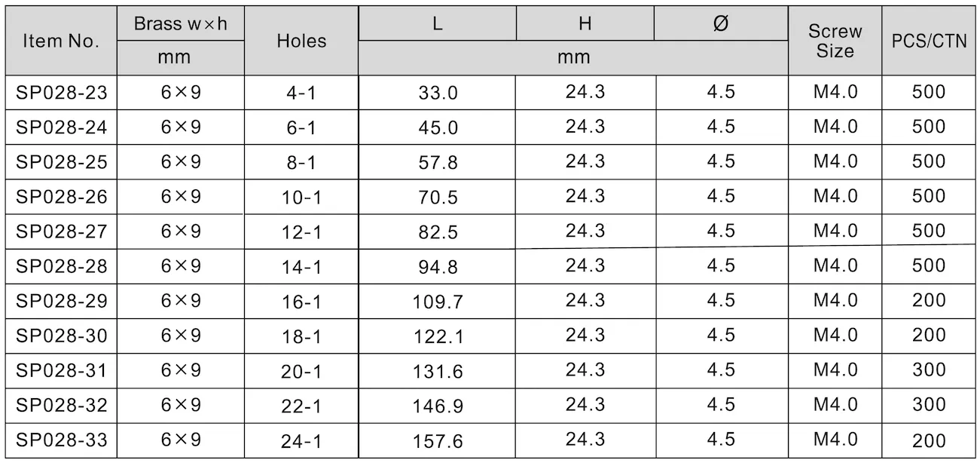Select the PCS/CTN value 300 for SP028-31
The width and height of the screenshot is (980, 463).
pos(929,370)
